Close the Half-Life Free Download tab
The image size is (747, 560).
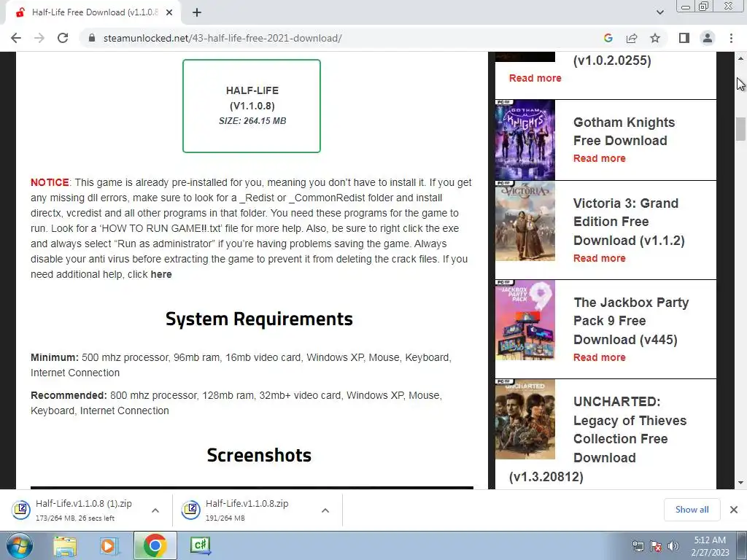[169, 13]
